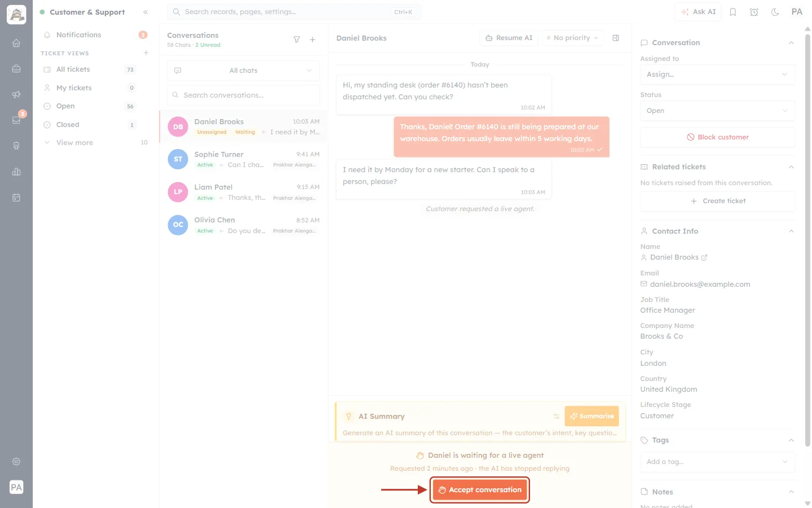Screen dimensions: 812x508
Task: Click the megaphone campaigns icon in left rail
Action: (16, 94)
